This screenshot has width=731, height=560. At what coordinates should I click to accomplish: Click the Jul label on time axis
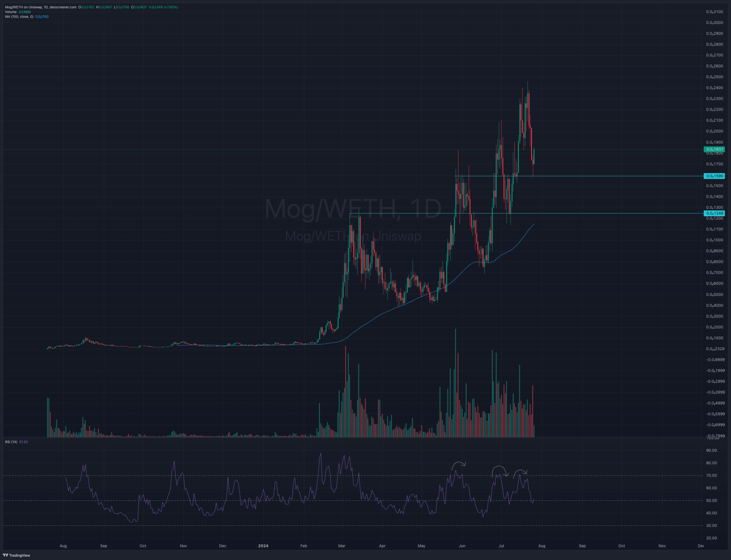(x=501, y=546)
